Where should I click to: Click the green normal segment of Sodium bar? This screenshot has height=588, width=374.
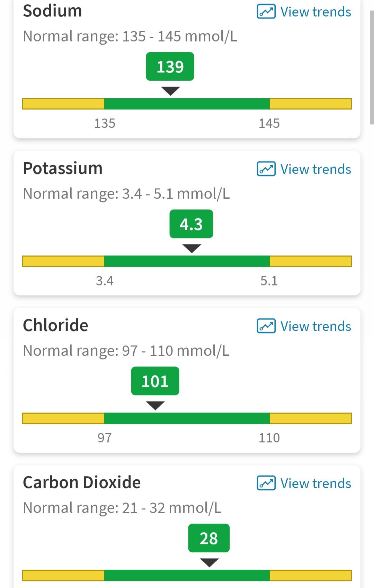pyautogui.click(x=187, y=104)
